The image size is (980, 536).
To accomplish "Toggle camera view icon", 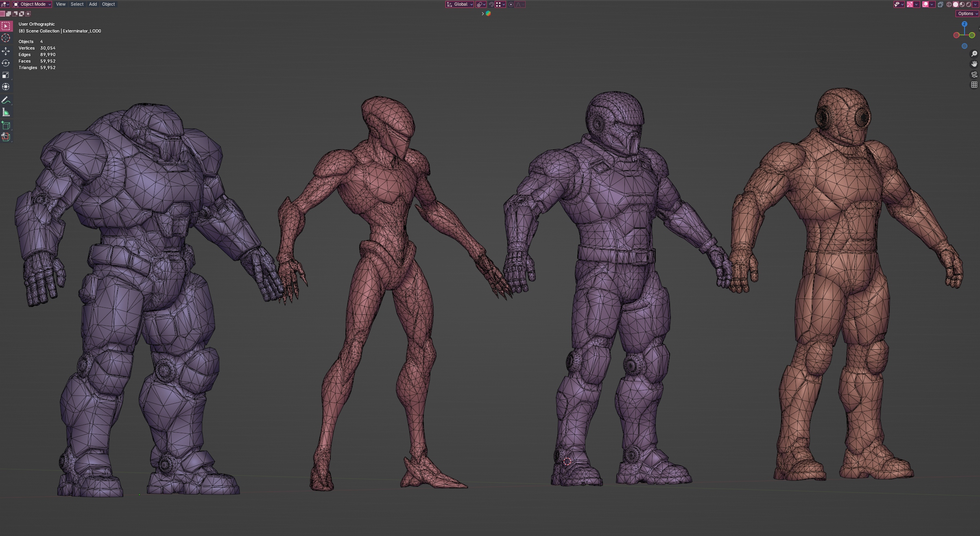I will pyautogui.click(x=974, y=74).
